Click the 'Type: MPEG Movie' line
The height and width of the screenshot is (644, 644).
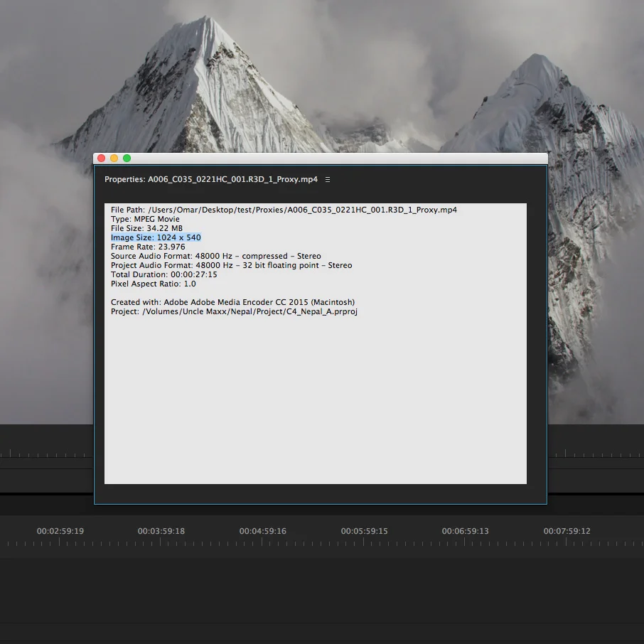coord(145,219)
